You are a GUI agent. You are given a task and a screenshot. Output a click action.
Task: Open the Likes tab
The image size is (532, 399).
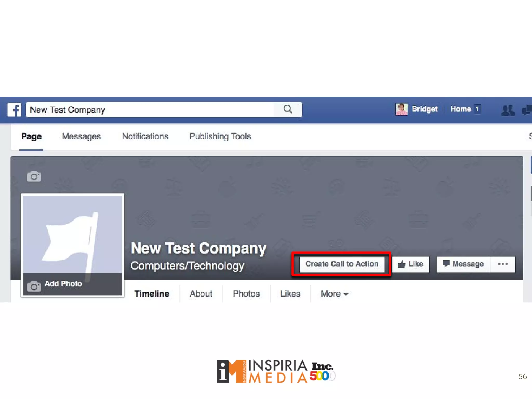point(290,294)
